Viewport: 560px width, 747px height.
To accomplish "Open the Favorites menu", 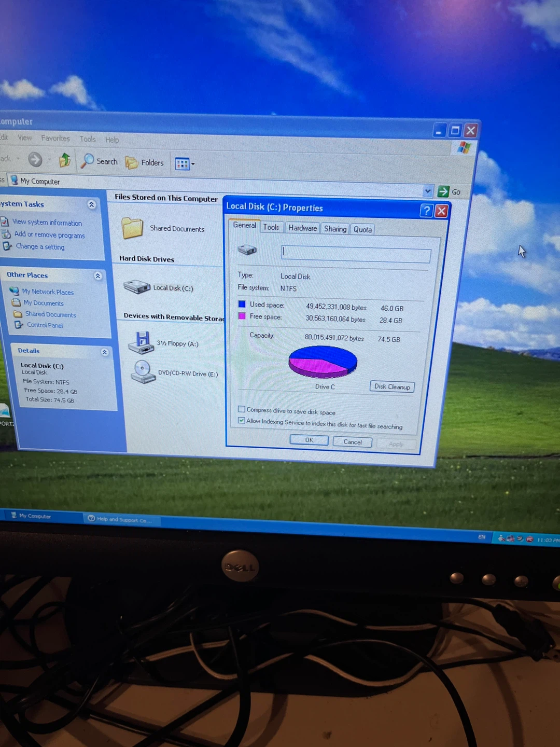I will click(x=55, y=138).
